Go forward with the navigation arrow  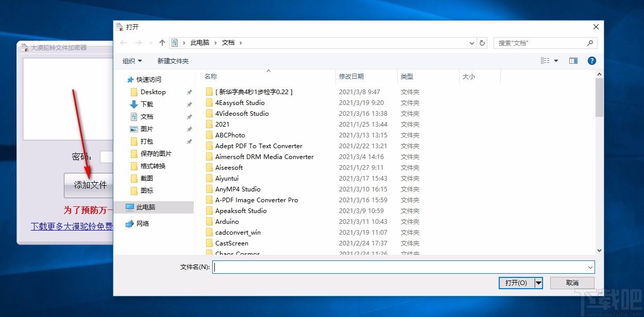point(138,43)
